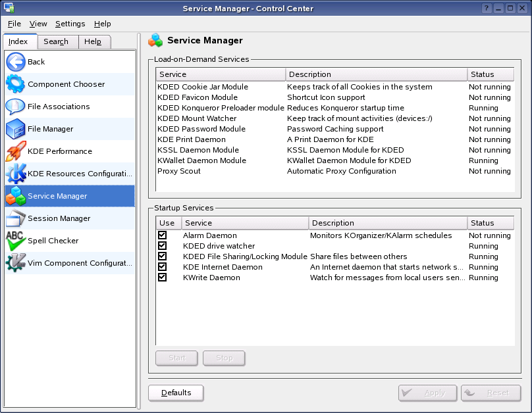The width and height of the screenshot is (532, 413).
Task: Select the KDE Internet Daemon service name
Action: [x=223, y=267]
